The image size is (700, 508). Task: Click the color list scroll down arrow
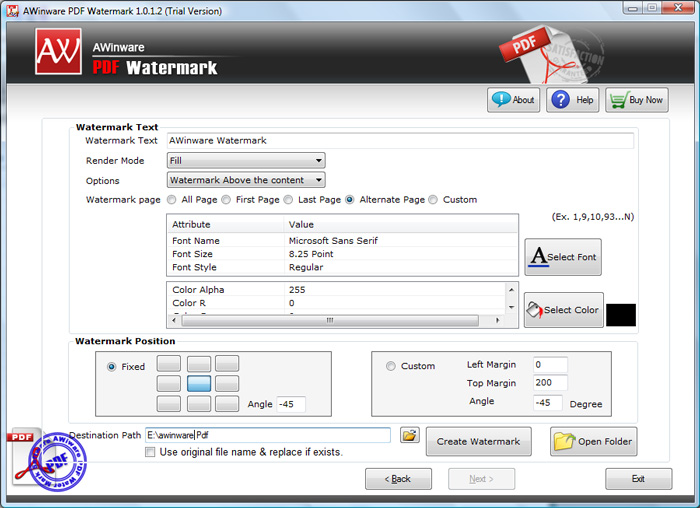(x=512, y=307)
